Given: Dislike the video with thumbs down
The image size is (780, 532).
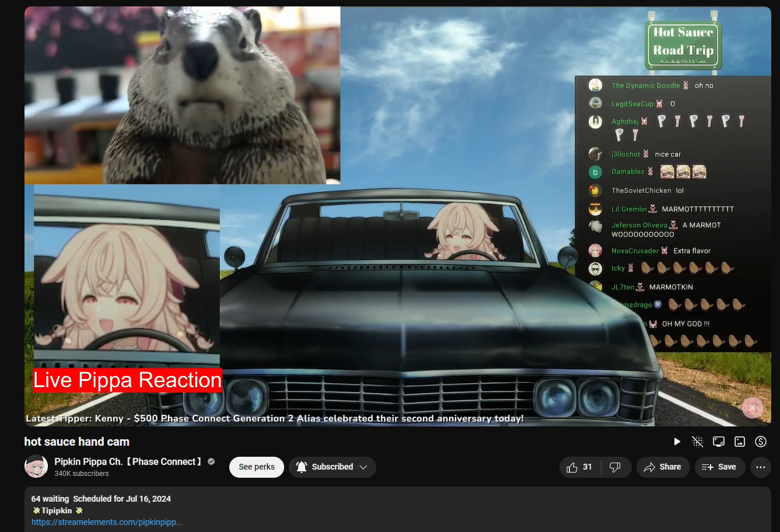Looking at the screenshot, I should point(615,467).
